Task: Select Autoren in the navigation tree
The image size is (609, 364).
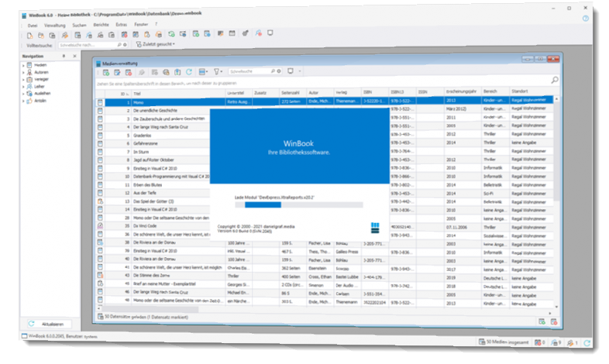Action: pos(41,72)
